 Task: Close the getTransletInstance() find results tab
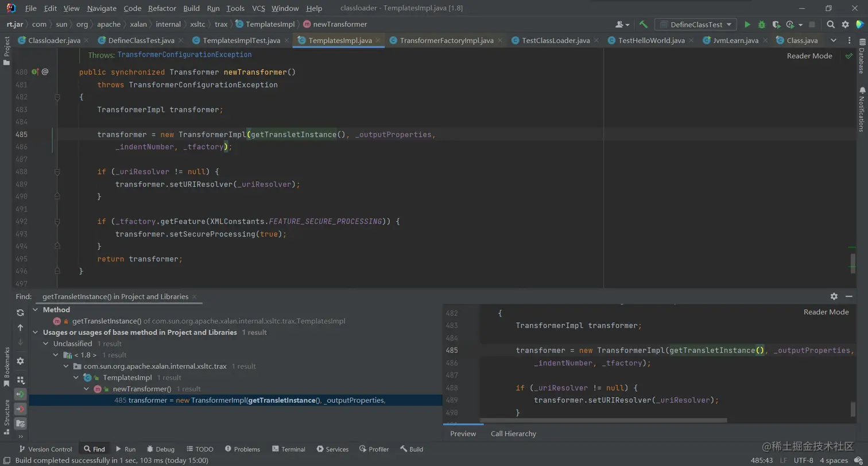[195, 297]
